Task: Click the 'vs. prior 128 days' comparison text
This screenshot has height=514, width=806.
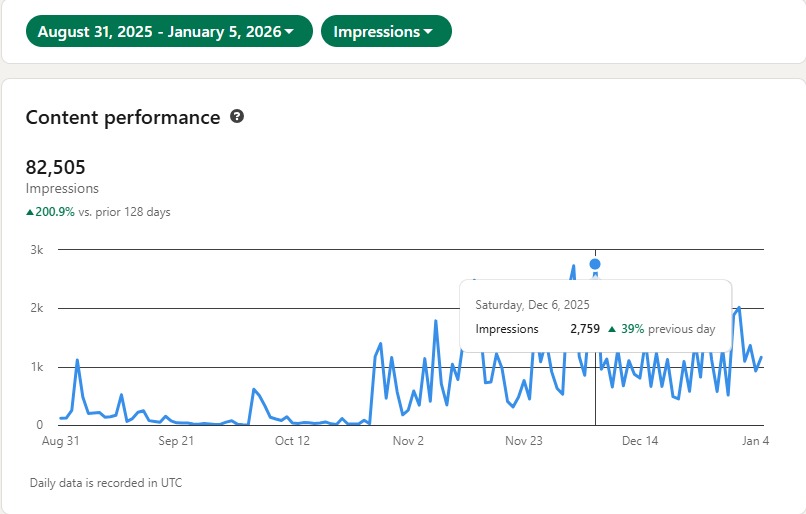Action: [124, 212]
